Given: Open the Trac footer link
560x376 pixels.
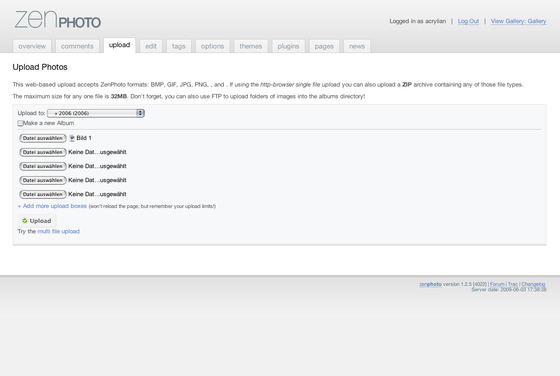Looking at the screenshot, I should (x=512, y=284).
